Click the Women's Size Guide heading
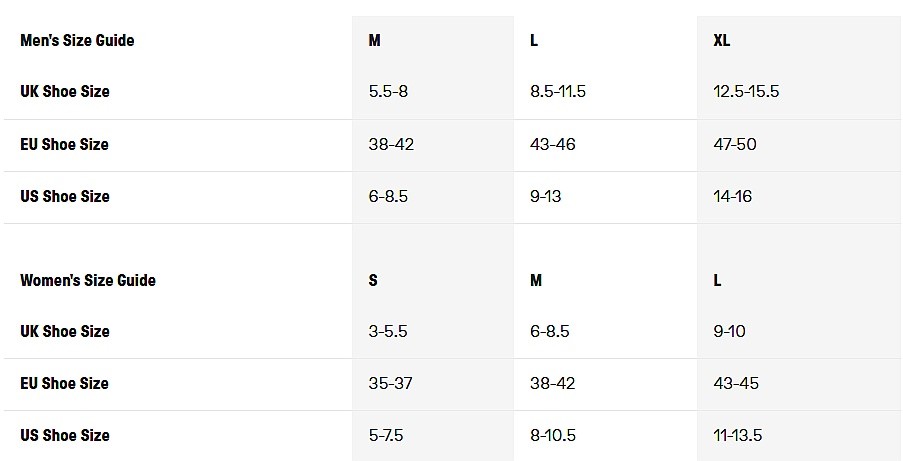This screenshot has width=903, height=461. point(88,281)
